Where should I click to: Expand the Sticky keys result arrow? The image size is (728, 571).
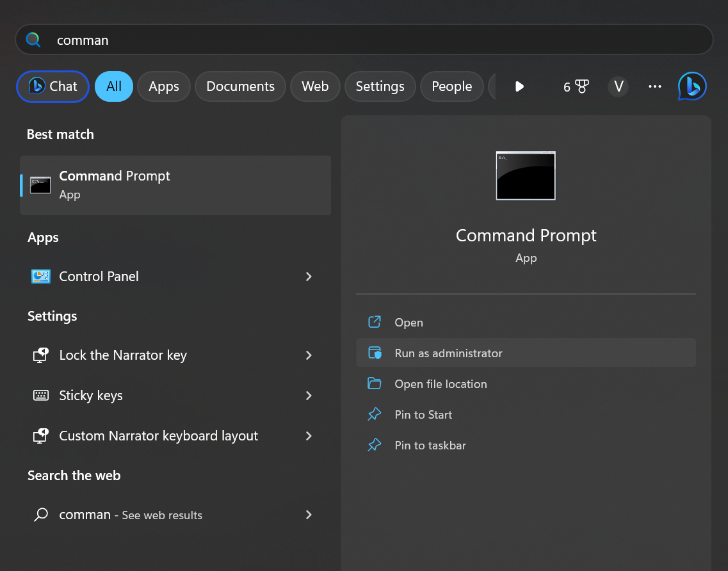(309, 396)
